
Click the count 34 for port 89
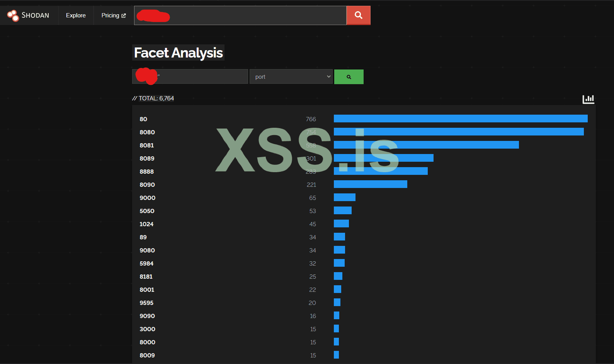coord(313,237)
